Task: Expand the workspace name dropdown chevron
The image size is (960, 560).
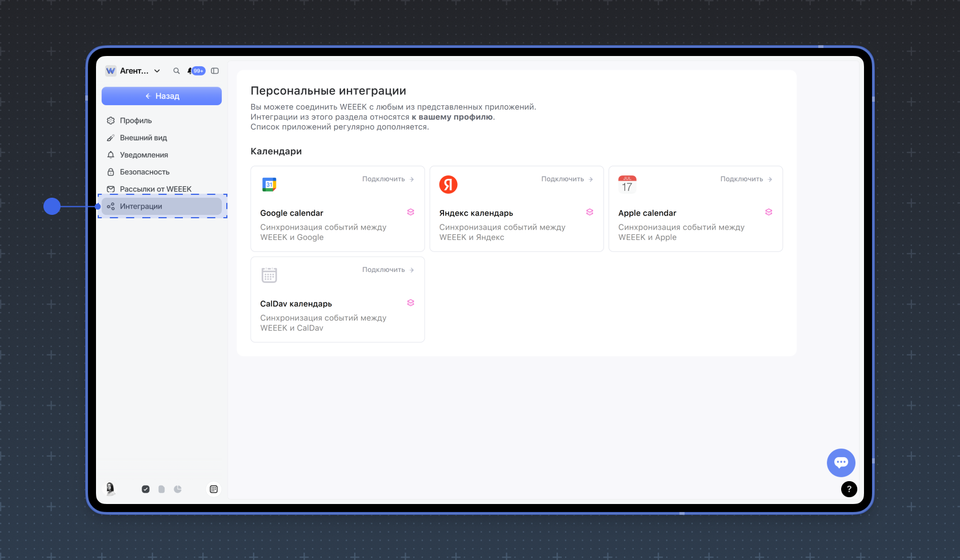Action: (157, 71)
